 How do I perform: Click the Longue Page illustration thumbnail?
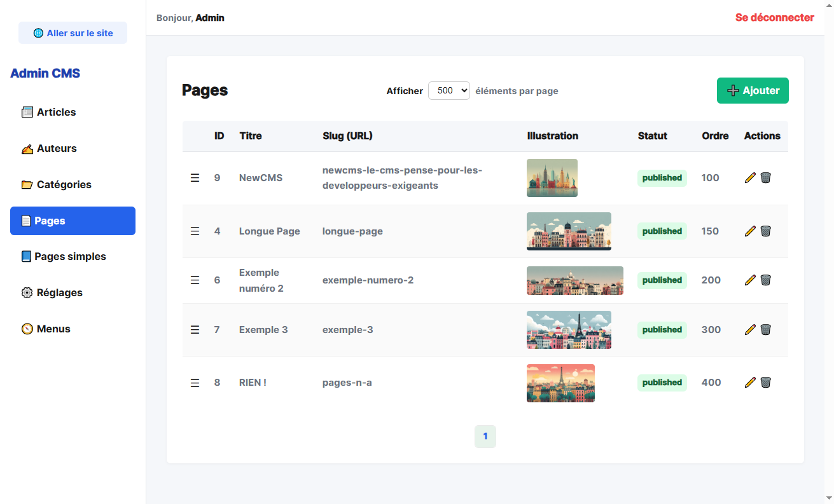click(x=569, y=231)
